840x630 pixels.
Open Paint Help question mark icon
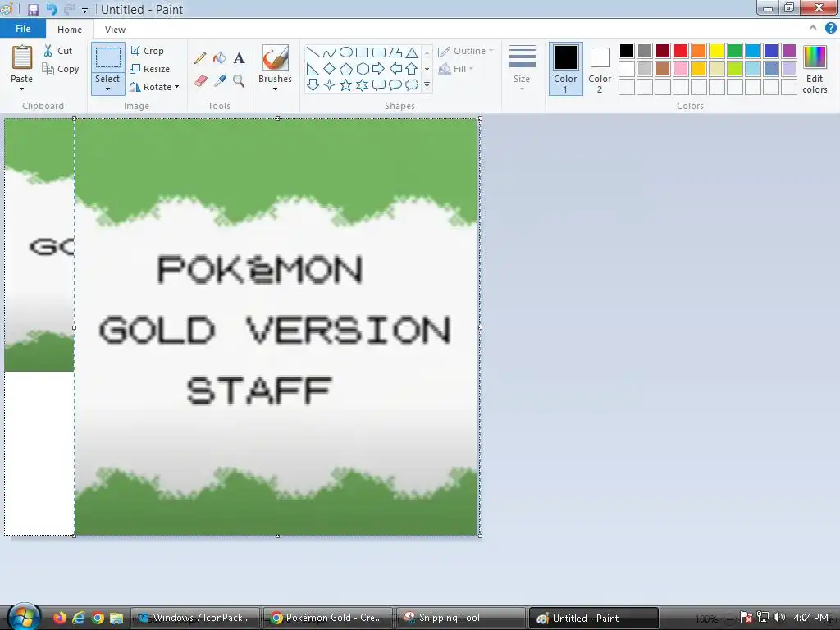[x=831, y=29]
